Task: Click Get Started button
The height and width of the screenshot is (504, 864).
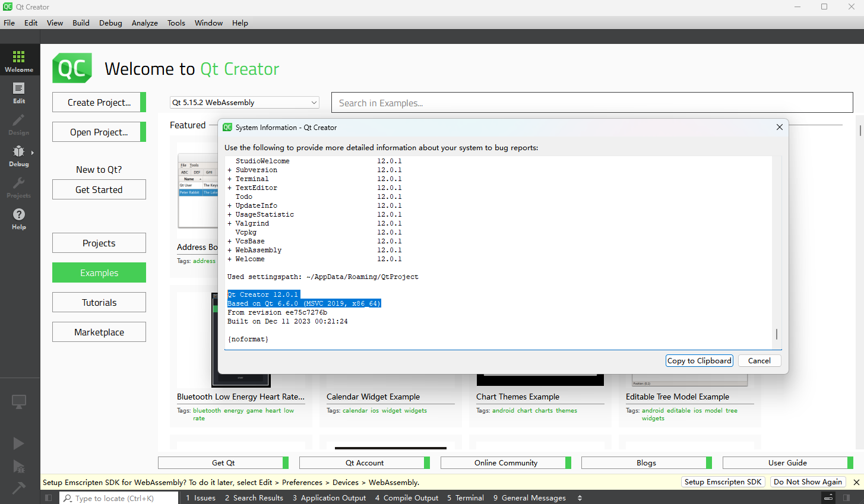Action: [x=99, y=189]
